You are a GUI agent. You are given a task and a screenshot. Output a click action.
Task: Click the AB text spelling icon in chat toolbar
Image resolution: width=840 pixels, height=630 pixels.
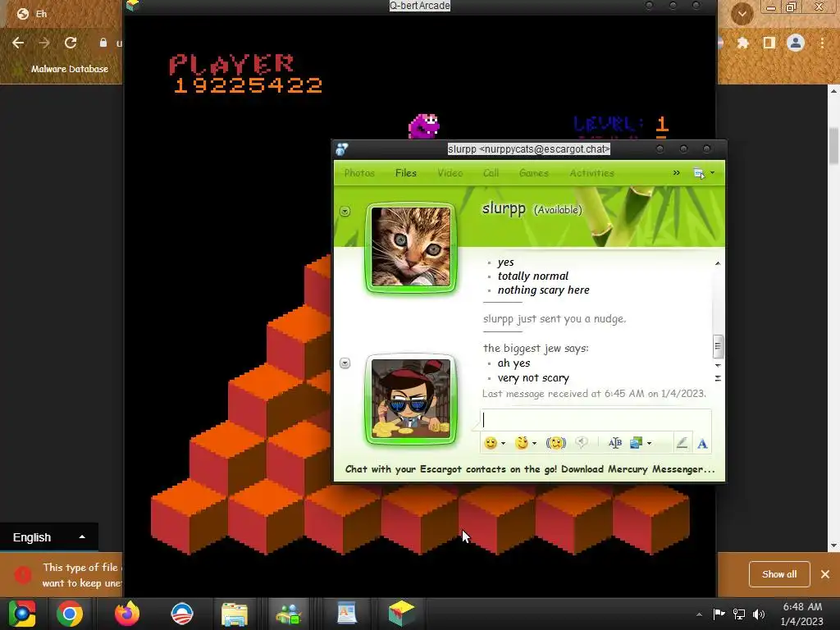615,442
